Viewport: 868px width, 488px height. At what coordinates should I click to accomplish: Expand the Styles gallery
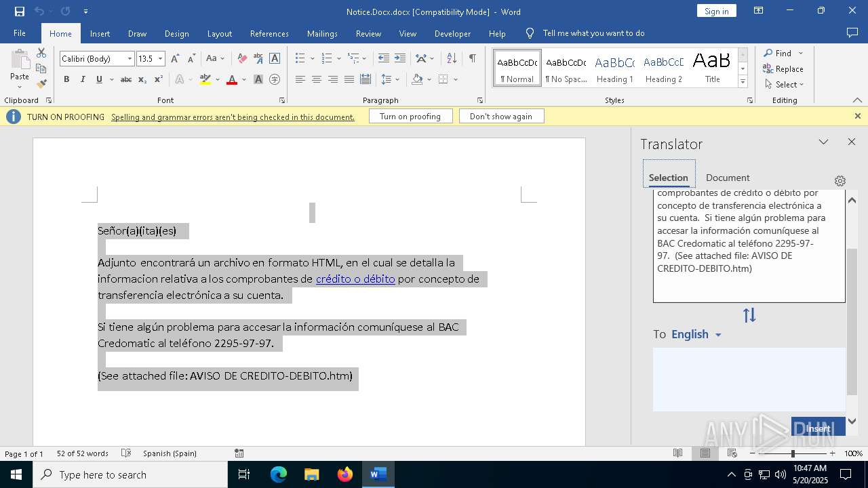(x=743, y=81)
